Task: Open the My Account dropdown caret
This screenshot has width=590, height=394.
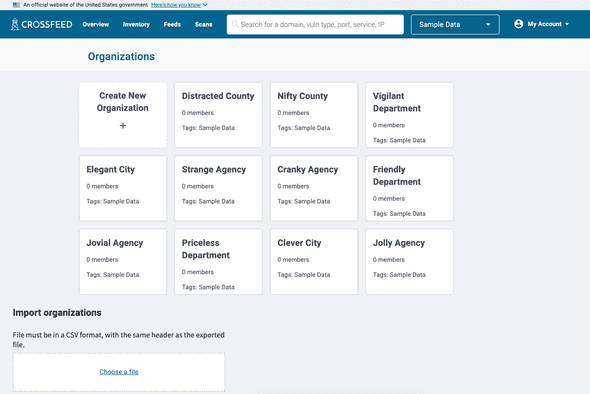Action: pyautogui.click(x=567, y=24)
